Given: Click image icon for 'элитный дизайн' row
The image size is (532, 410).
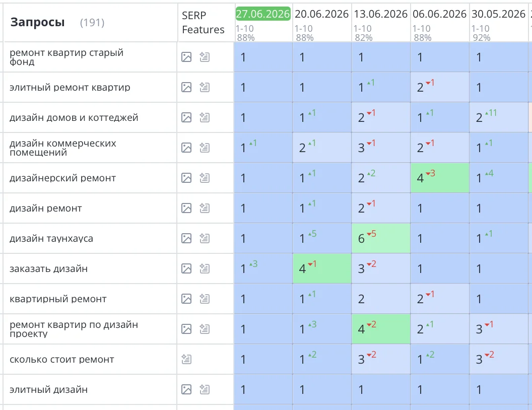Looking at the screenshot, I should pyautogui.click(x=186, y=389).
